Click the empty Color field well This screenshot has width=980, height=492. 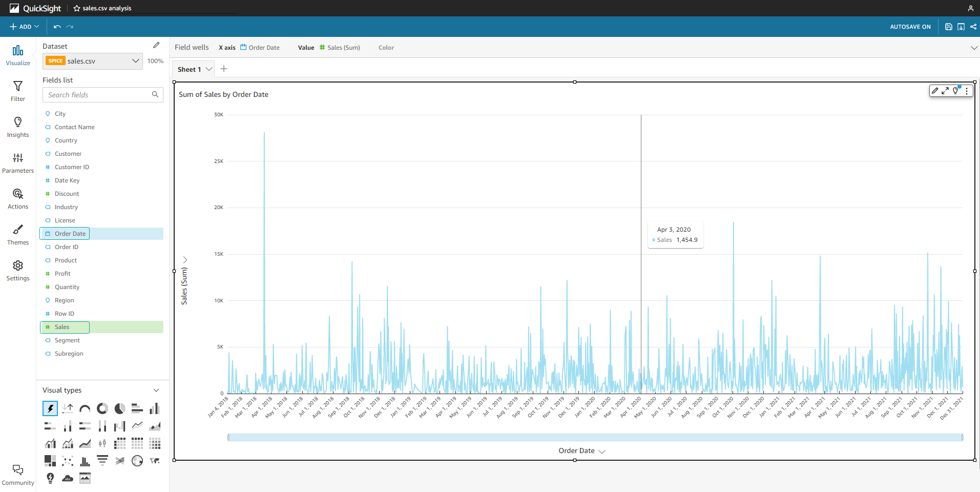tap(386, 48)
